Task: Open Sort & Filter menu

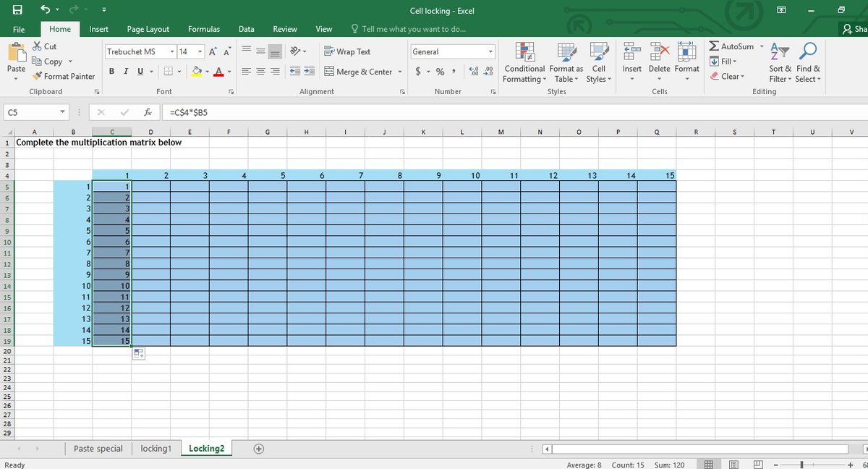Action: point(780,62)
